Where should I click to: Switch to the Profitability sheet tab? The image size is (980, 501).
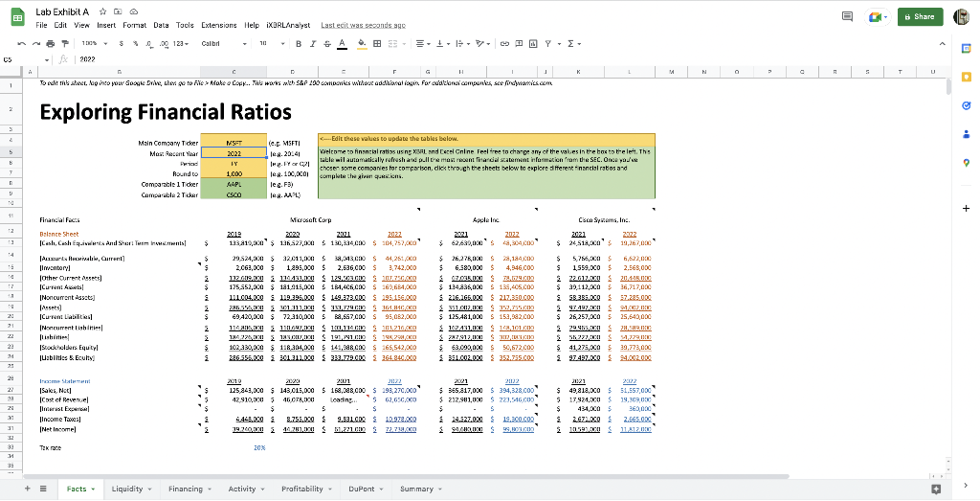pyautogui.click(x=306, y=490)
